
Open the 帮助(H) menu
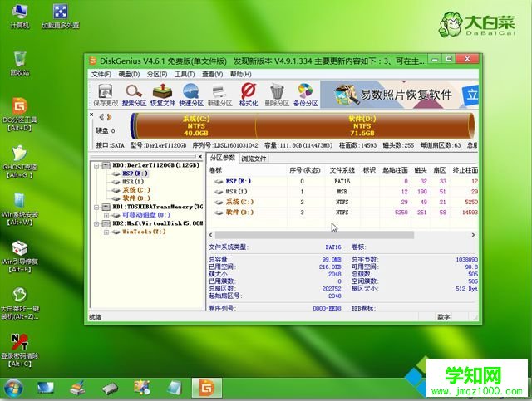pyautogui.click(x=240, y=74)
